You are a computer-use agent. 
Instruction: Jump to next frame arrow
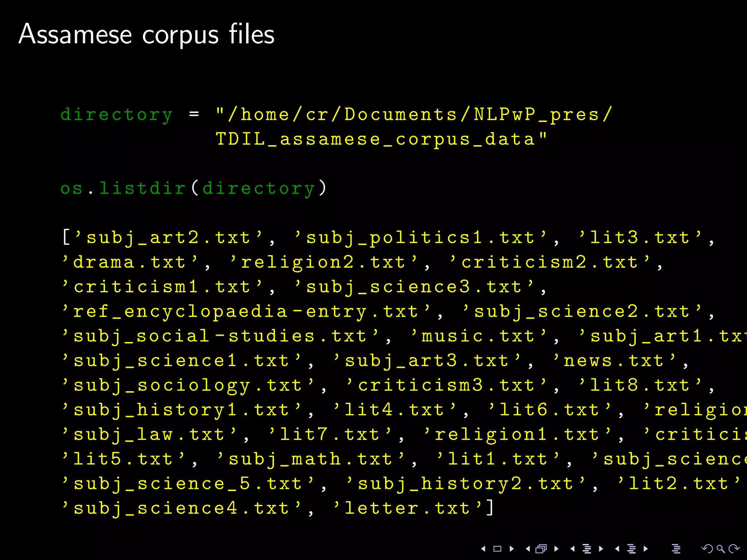(x=556, y=549)
